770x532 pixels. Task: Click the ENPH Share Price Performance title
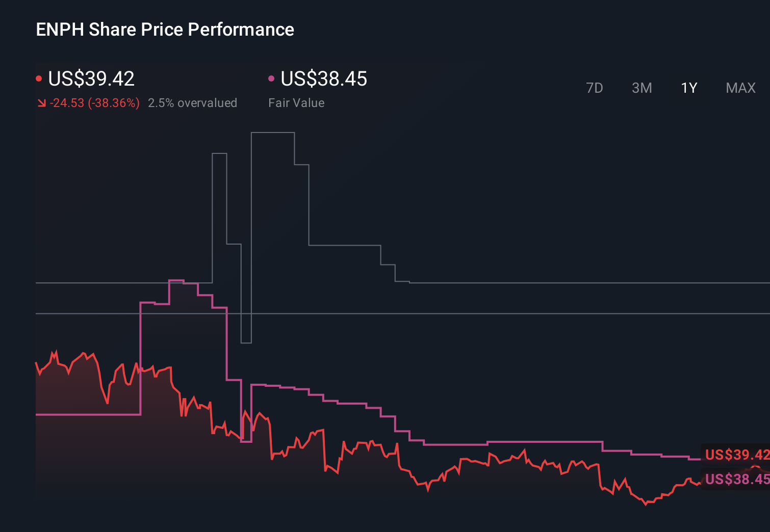tap(165, 30)
